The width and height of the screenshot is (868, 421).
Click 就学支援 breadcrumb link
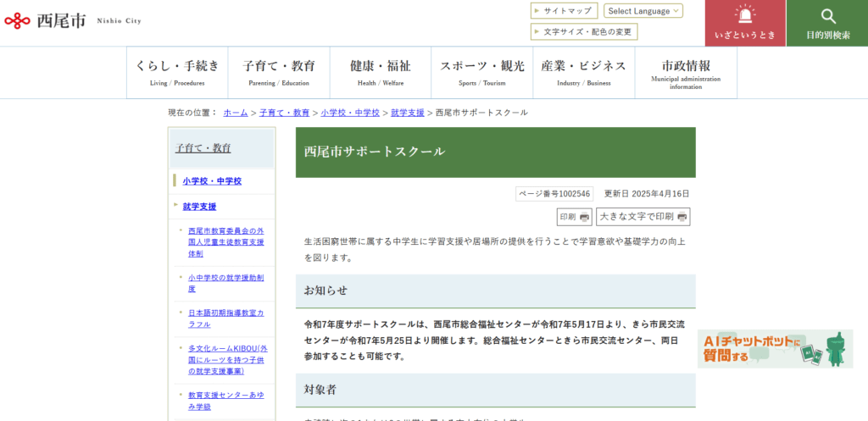pos(407,113)
